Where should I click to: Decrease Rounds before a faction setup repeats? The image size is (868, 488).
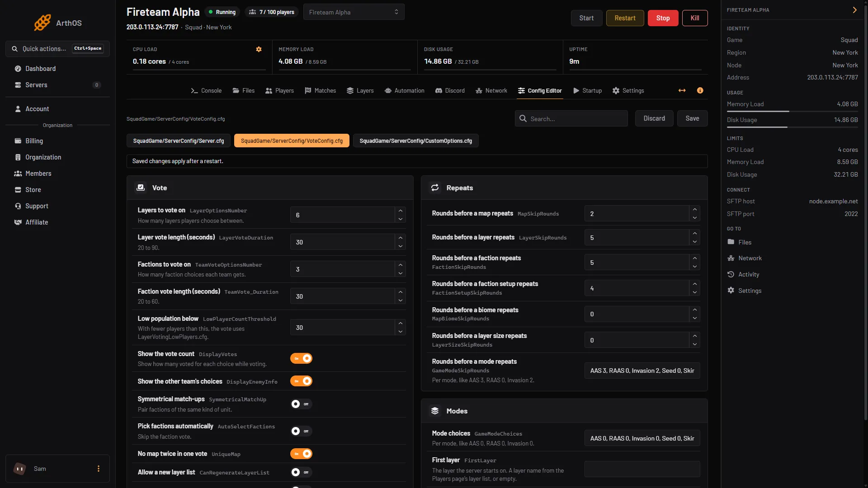(694, 292)
